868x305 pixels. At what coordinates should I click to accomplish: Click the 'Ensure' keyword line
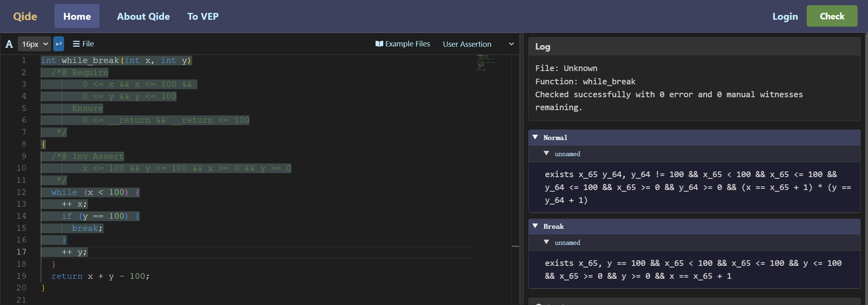click(x=87, y=109)
